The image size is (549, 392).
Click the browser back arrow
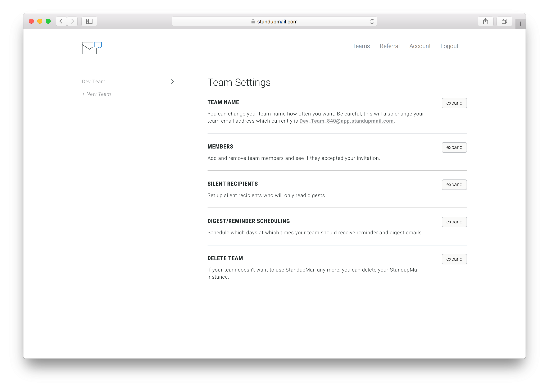tap(61, 21)
